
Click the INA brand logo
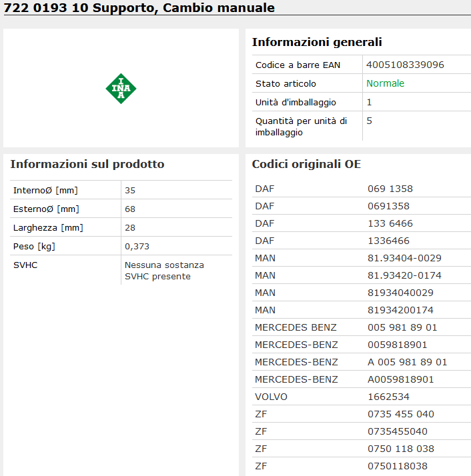[x=121, y=89]
